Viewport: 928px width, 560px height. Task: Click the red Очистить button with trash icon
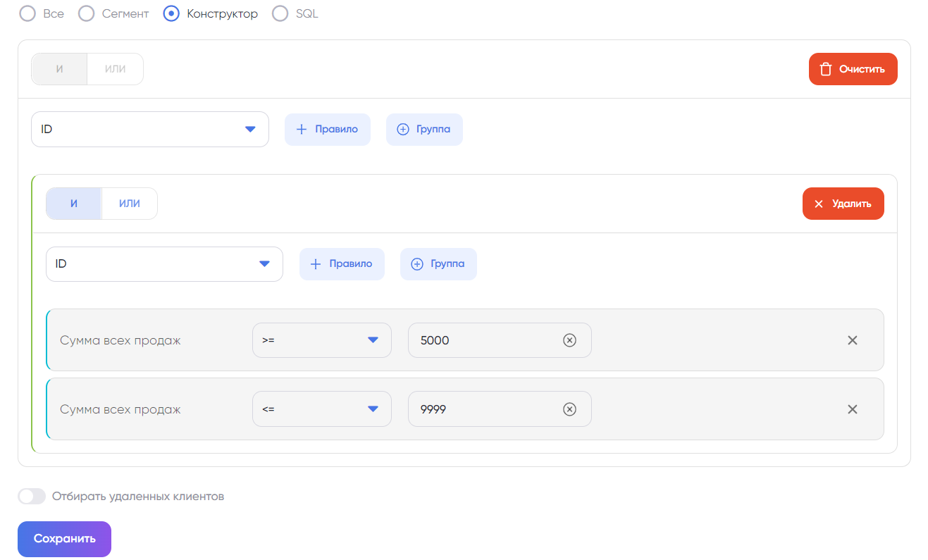coord(853,69)
